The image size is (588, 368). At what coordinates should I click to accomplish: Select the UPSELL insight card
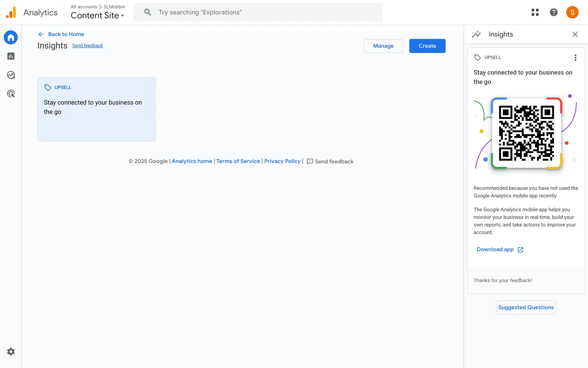pos(96,109)
